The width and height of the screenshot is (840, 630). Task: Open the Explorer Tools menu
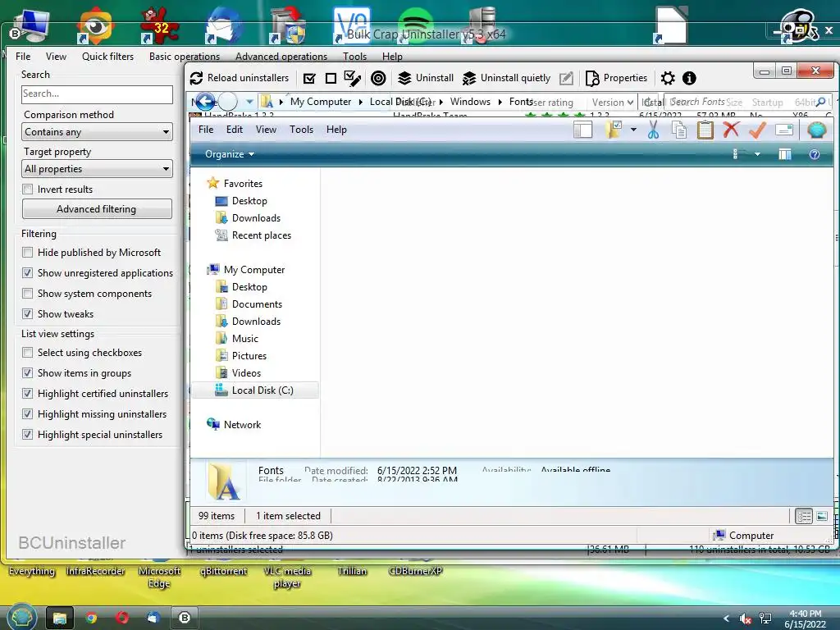(301, 130)
